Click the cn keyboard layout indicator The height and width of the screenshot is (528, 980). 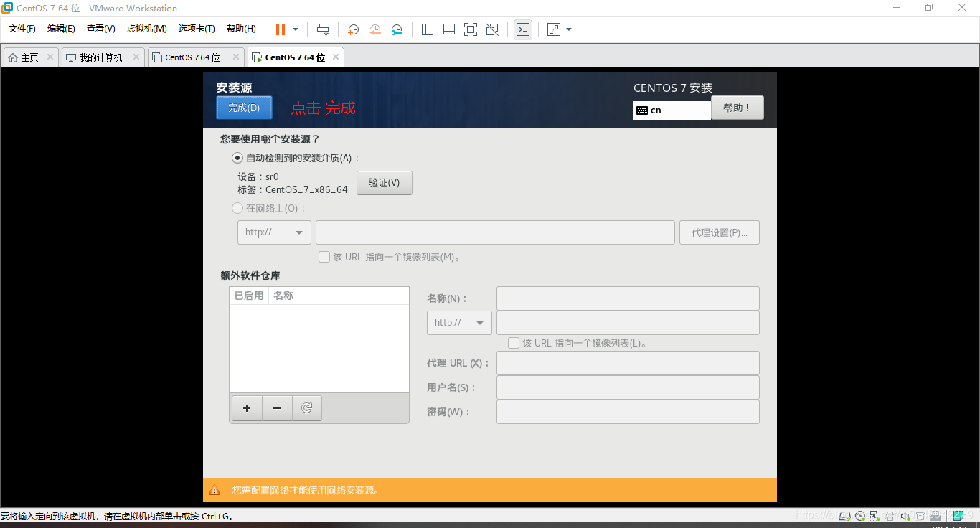[x=672, y=110]
